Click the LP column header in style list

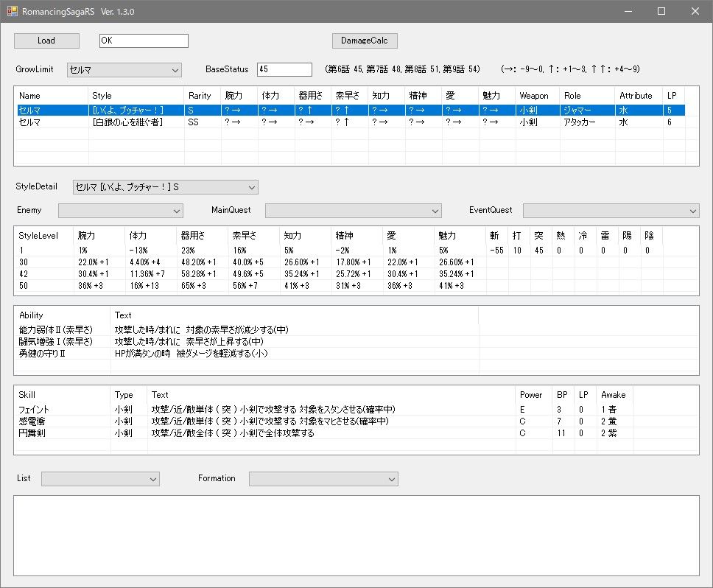pos(674,96)
